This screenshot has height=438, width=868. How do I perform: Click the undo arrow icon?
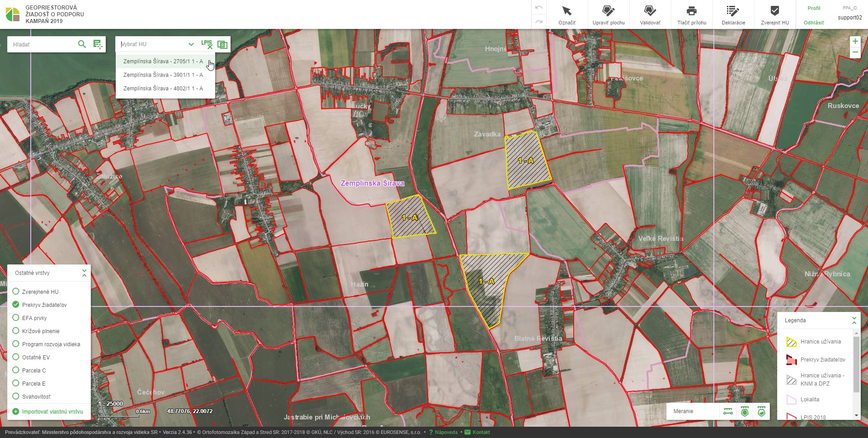click(x=538, y=8)
